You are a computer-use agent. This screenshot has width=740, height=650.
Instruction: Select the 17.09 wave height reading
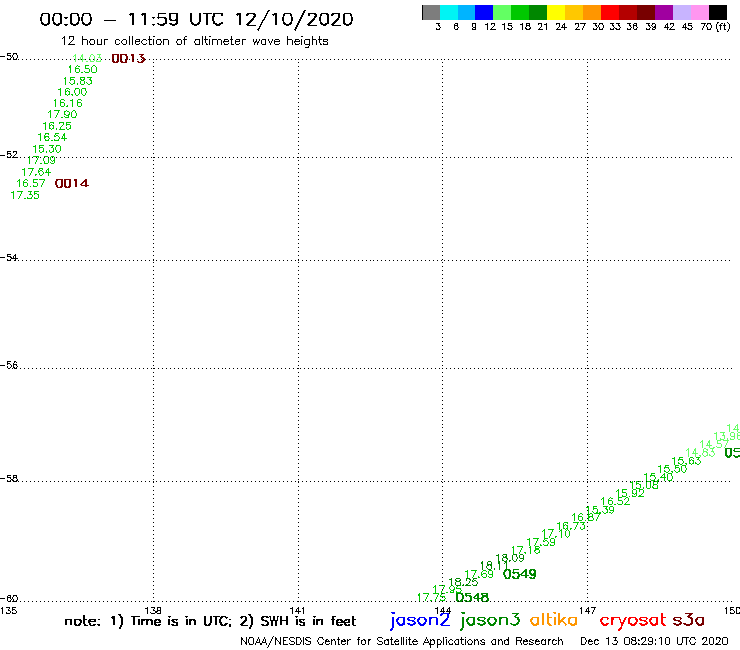(x=41, y=160)
